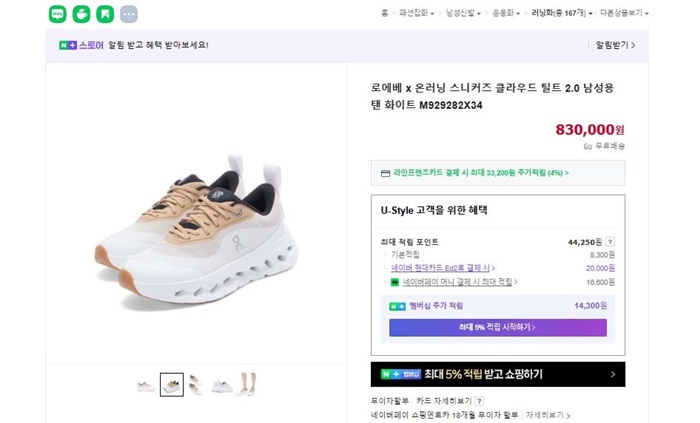Image resolution: width=700 pixels, height=423 pixels.
Task: Click the green leaf-shaped icon in header
Action: click(81, 14)
